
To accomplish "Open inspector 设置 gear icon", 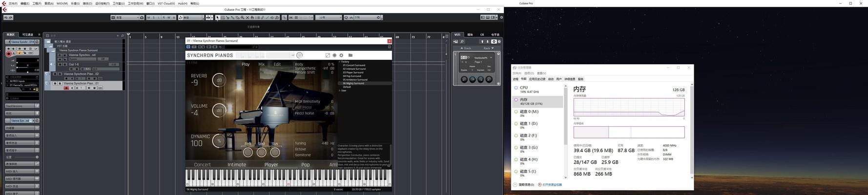I will [x=37, y=157].
